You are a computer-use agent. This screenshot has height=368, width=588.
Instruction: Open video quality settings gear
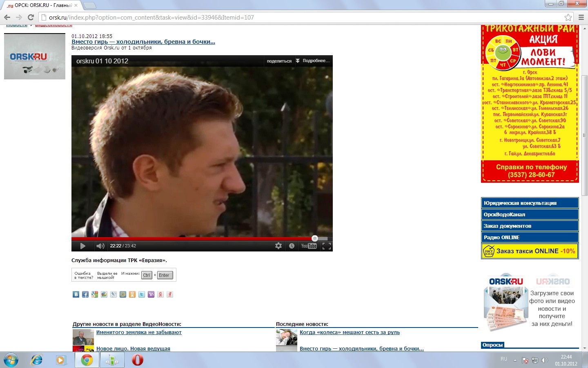(x=278, y=246)
